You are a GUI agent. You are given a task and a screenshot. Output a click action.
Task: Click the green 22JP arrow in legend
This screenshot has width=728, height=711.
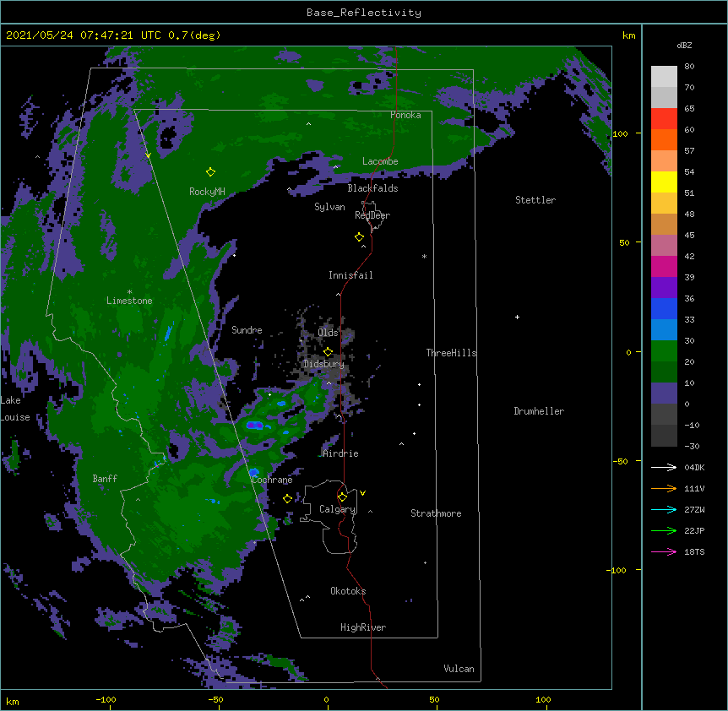664,530
